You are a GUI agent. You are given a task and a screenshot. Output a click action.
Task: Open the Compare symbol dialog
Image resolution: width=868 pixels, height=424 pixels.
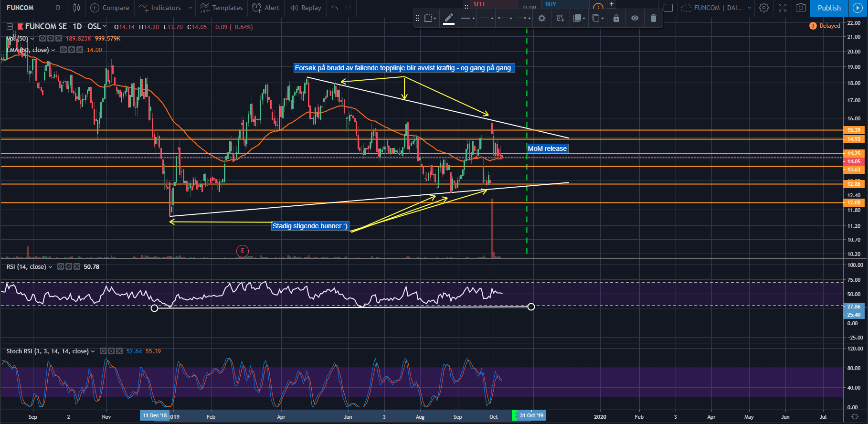[110, 8]
